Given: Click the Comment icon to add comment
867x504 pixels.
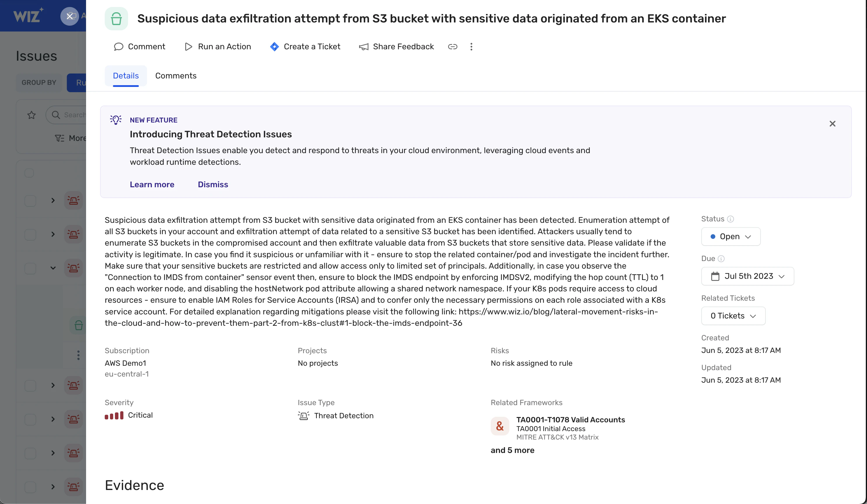Looking at the screenshot, I should (118, 46).
